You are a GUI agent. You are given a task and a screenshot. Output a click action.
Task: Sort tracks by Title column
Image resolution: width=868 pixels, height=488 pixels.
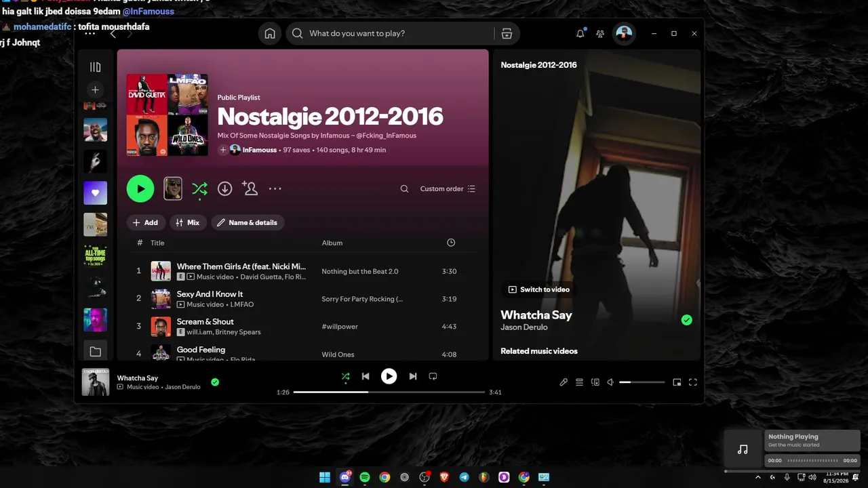tap(157, 243)
